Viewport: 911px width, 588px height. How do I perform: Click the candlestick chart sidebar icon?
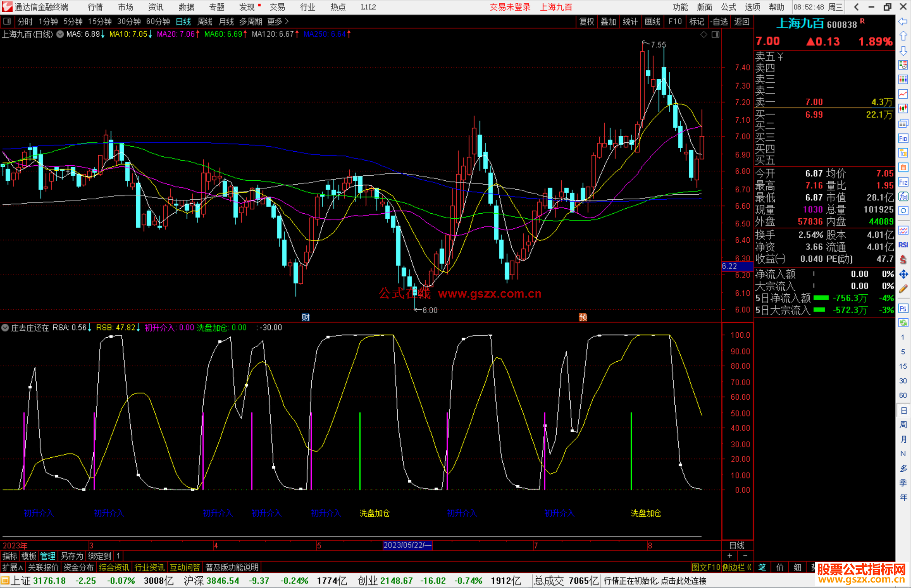tap(903, 109)
